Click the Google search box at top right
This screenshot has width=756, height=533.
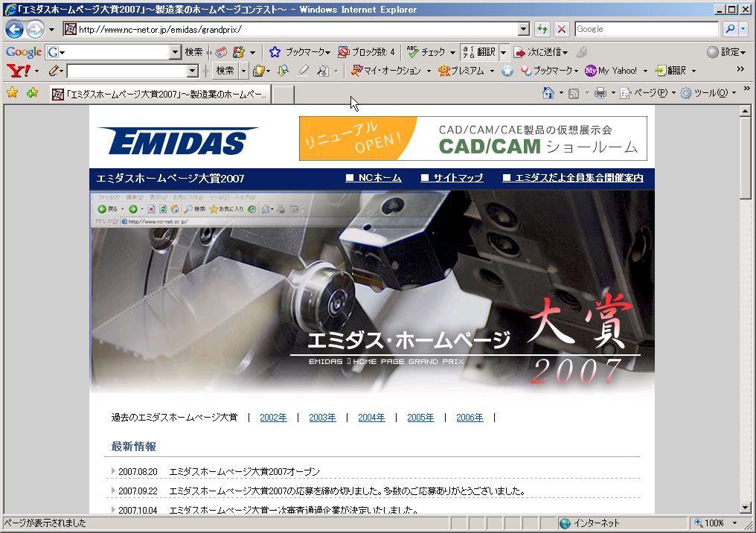(647, 29)
